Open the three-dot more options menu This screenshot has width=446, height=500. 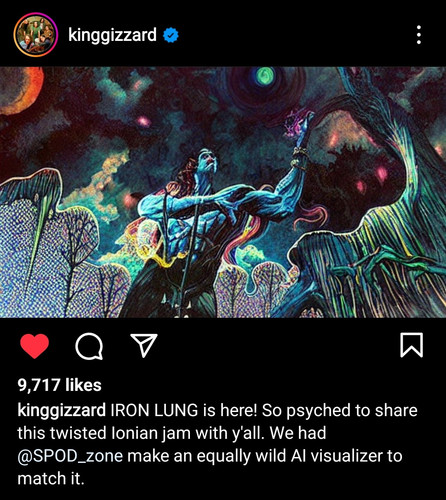click(419, 35)
